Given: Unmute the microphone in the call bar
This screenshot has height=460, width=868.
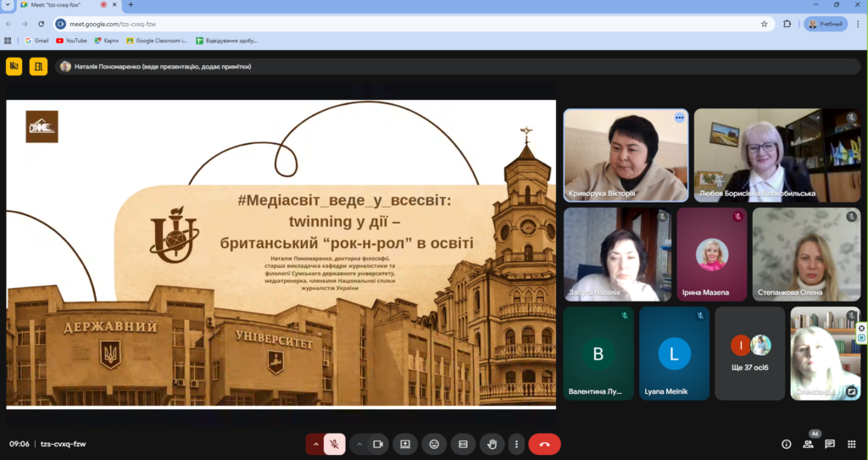Looking at the screenshot, I should point(335,444).
